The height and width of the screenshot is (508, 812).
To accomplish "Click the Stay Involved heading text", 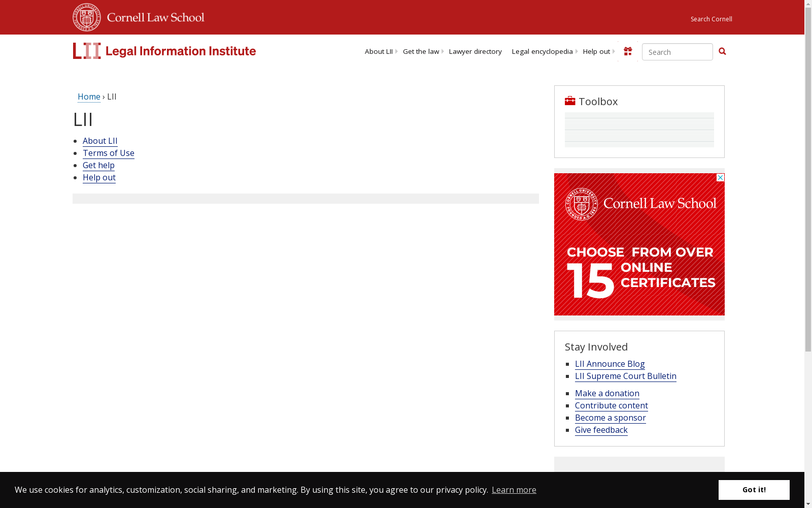I will (x=596, y=347).
